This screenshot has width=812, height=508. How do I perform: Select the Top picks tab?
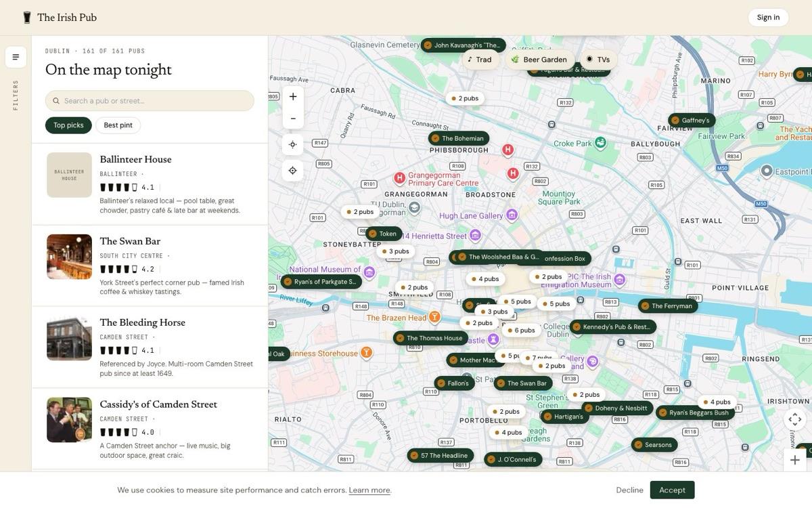(x=68, y=125)
